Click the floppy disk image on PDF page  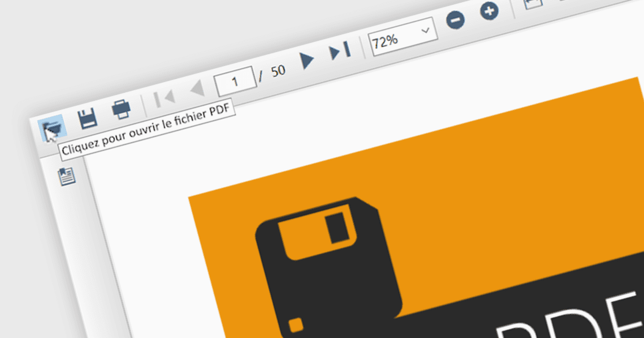(328, 269)
